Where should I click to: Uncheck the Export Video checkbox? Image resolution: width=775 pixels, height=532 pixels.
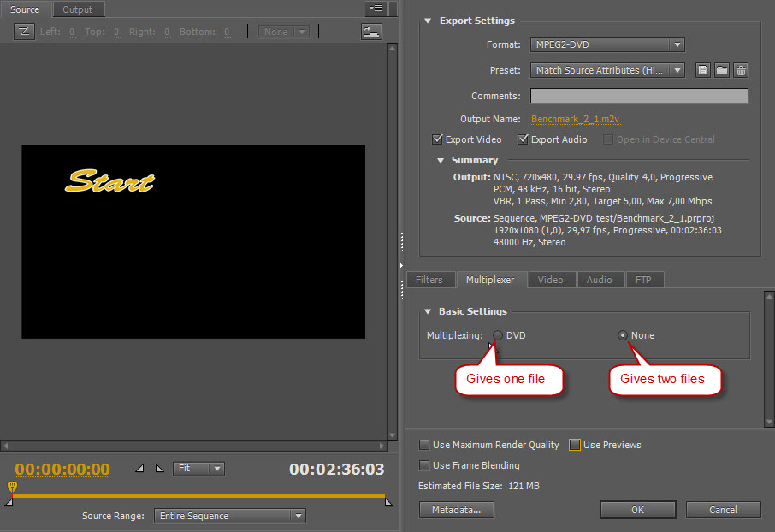pyautogui.click(x=438, y=139)
